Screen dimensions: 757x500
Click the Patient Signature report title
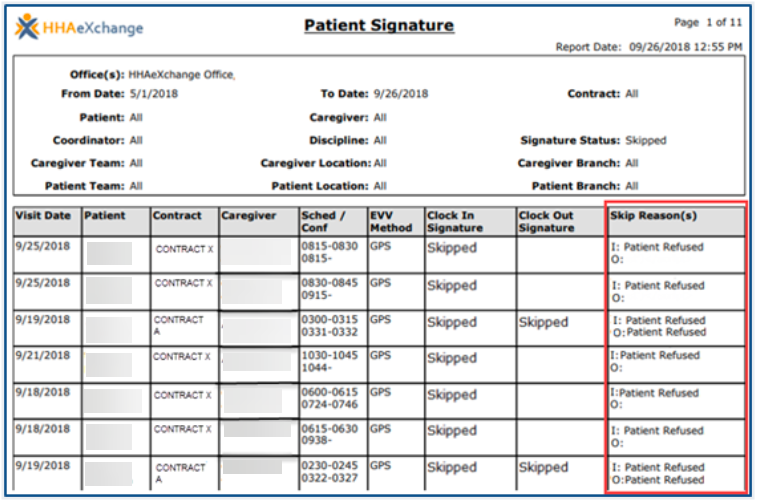pyautogui.click(x=378, y=25)
